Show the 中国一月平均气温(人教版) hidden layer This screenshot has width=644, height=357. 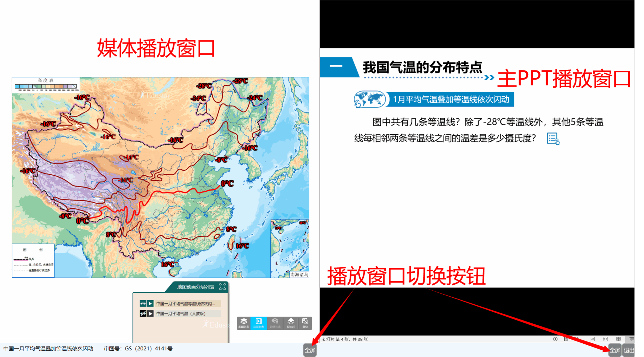[143, 314]
